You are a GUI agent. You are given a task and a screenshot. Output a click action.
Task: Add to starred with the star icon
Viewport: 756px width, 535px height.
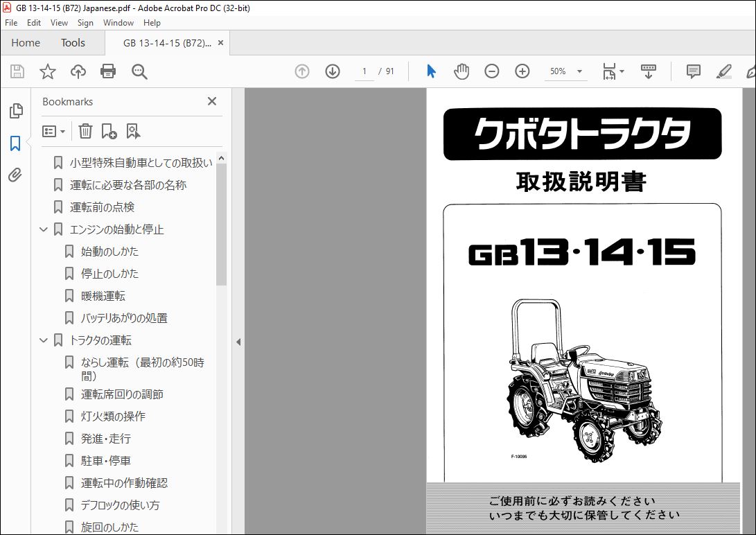(x=47, y=71)
